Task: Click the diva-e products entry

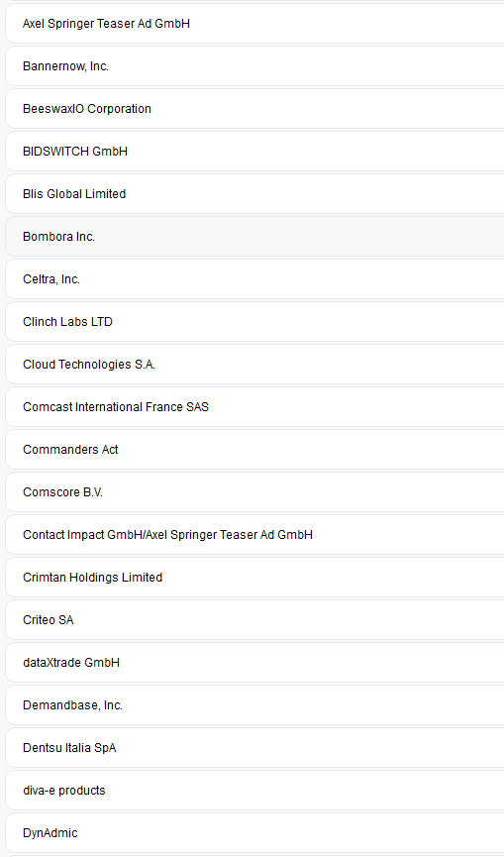Action: (254, 791)
